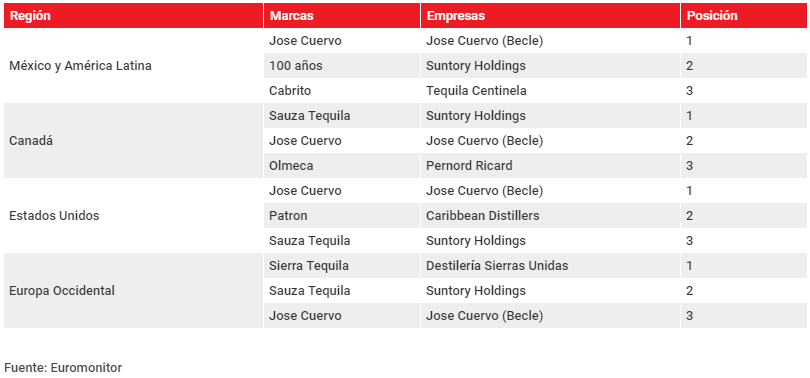Select the Caribbean Distillers company cell
Screen dimensions: 810x378
pyautogui.click(x=550, y=215)
